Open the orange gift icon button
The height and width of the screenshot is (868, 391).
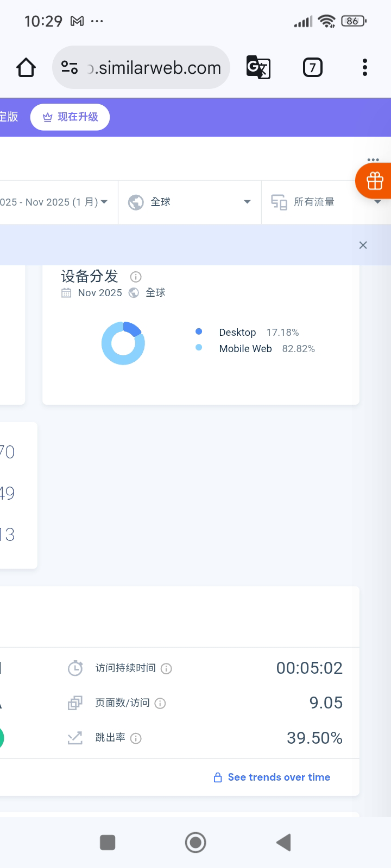click(374, 181)
